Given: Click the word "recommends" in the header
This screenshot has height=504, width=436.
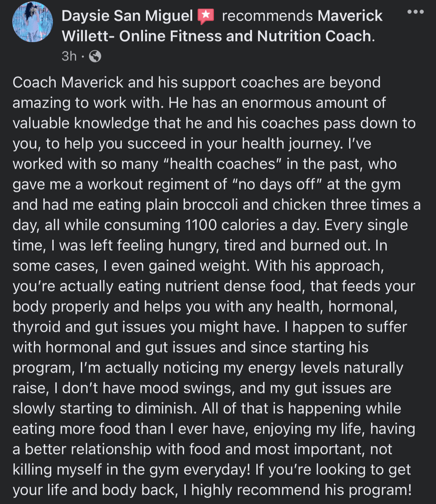Looking at the screenshot, I should click(267, 16).
